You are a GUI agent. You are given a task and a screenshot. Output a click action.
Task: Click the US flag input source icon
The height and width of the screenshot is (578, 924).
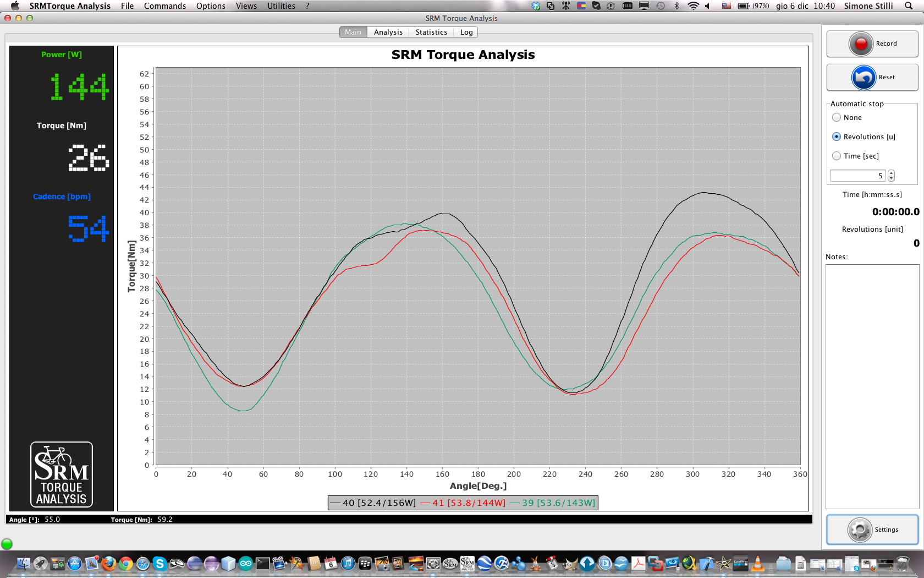point(727,6)
